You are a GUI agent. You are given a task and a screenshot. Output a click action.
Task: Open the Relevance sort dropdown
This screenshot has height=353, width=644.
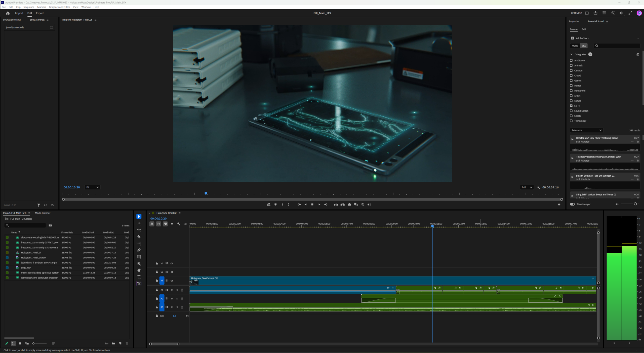click(586, 130)
